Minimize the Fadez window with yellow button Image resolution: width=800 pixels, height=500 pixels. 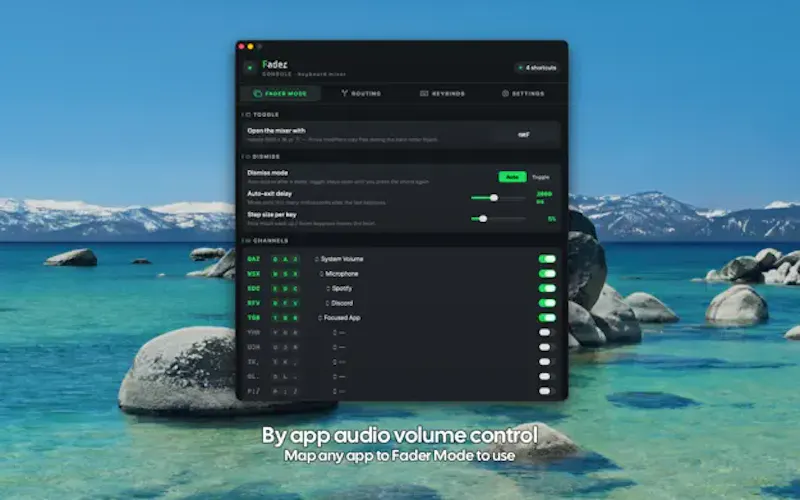tap(251, 46)
